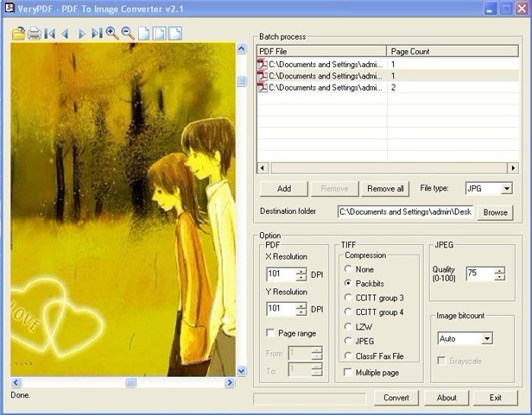532x415 pixels.
Task: Click the preview vertical scrollbar thumb
Action: (241, 81)
